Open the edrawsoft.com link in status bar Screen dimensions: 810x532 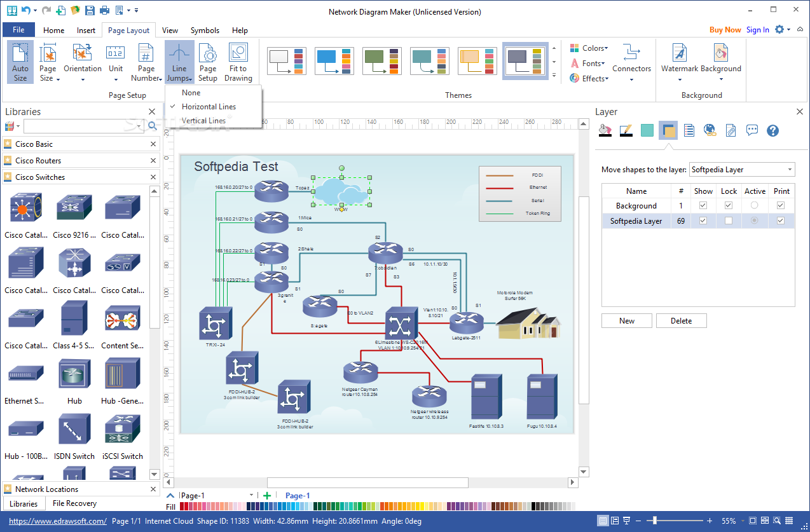[57, 521]
